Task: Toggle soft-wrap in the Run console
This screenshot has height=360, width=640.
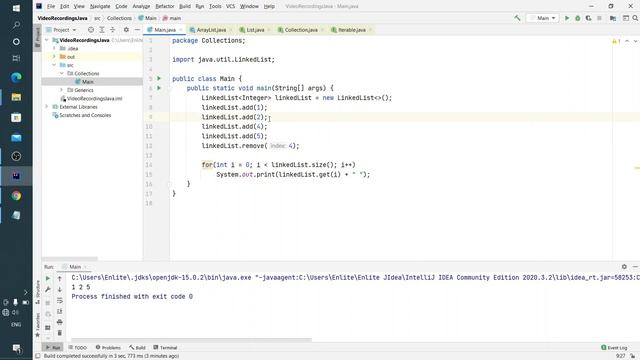Action: [60, 300]
